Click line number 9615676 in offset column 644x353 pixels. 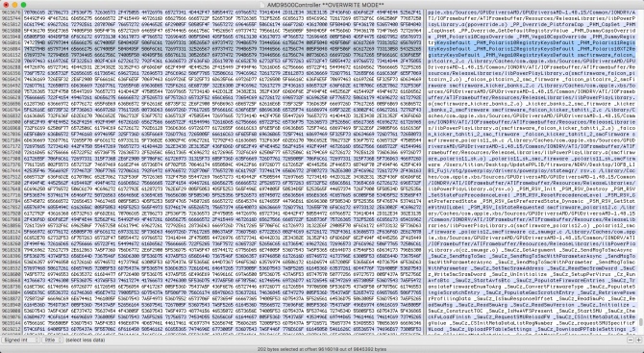[x=12, y=13]
